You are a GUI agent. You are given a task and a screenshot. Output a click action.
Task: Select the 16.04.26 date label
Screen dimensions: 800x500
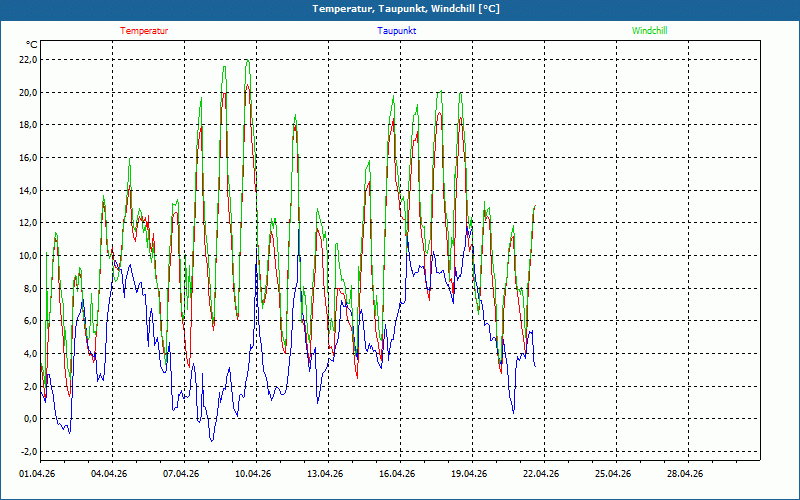397,474
